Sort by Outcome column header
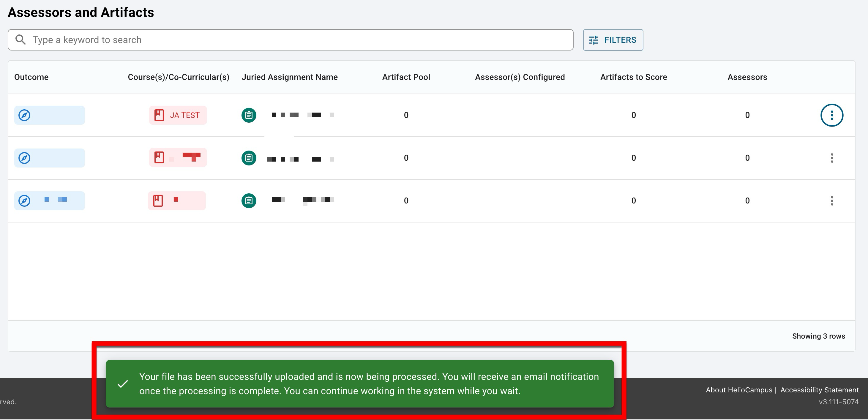This screenshot has width=868, height=420. point(31,77)
